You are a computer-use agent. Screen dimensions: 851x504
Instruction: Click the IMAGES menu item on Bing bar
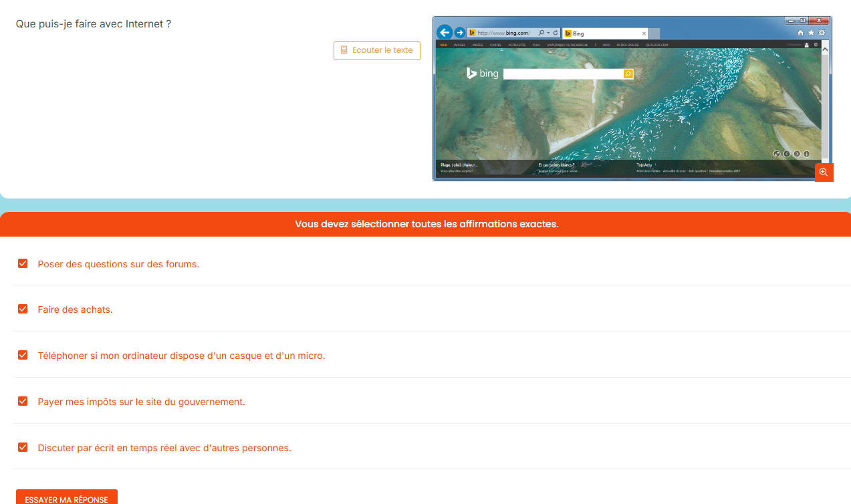(459, 45)
